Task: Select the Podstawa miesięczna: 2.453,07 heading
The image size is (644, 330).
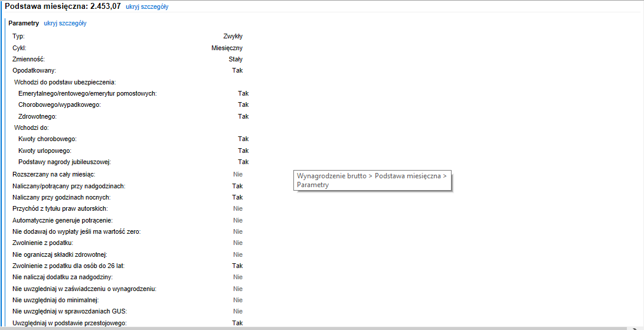Action: [x=63, y=6]
